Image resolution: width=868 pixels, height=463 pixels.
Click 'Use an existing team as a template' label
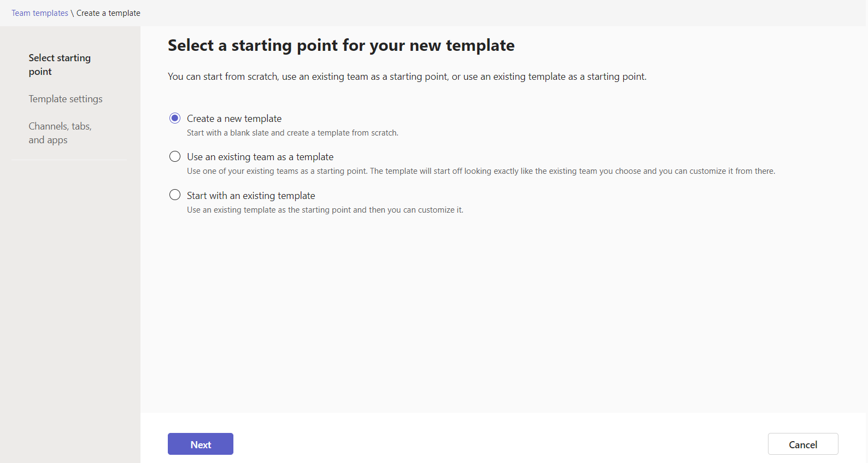260,157
